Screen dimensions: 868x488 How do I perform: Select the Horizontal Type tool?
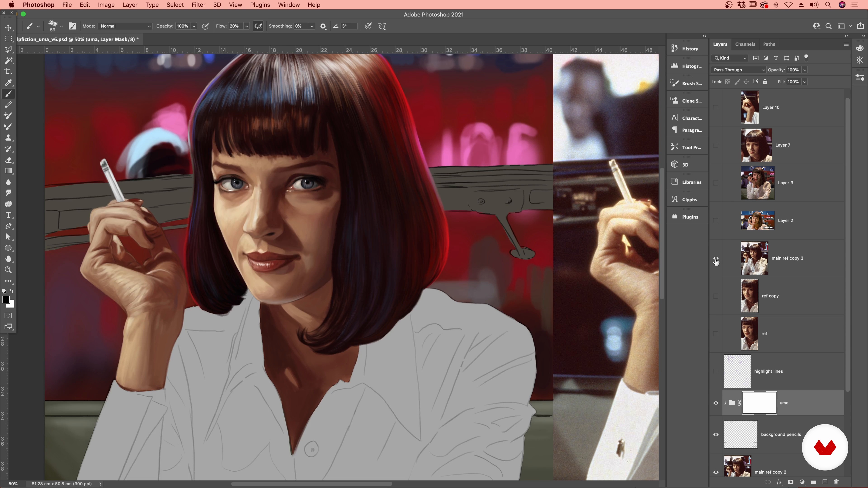pos(8,215)
